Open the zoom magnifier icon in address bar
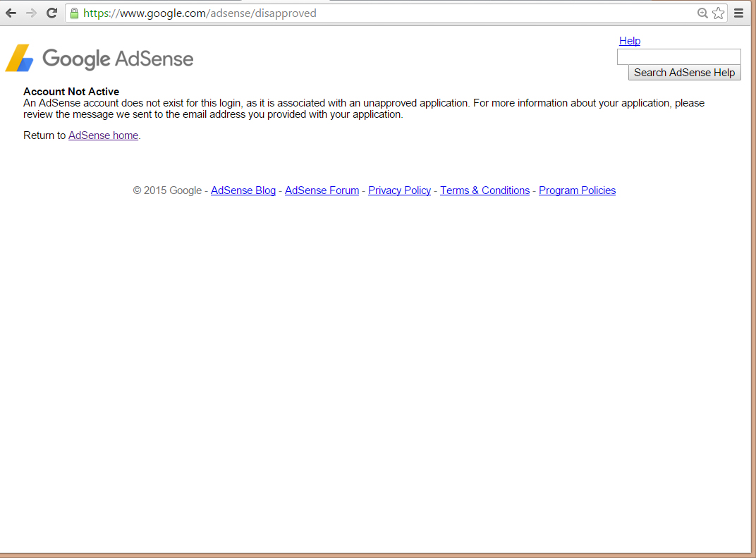Image resolution: width=756 pixels, height=558 pixels. [x=702, y=13]
